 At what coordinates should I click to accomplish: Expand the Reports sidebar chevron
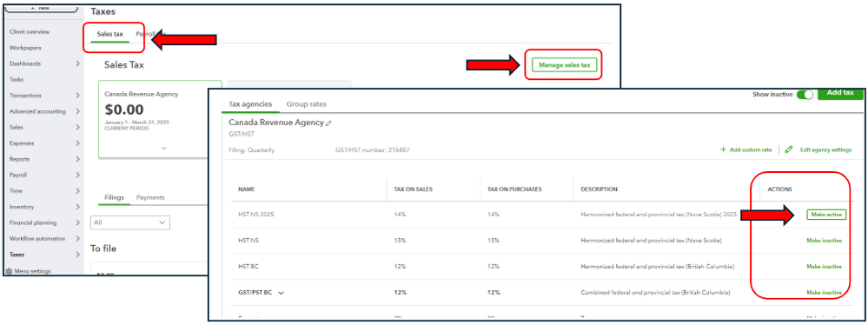pos(77,159)
